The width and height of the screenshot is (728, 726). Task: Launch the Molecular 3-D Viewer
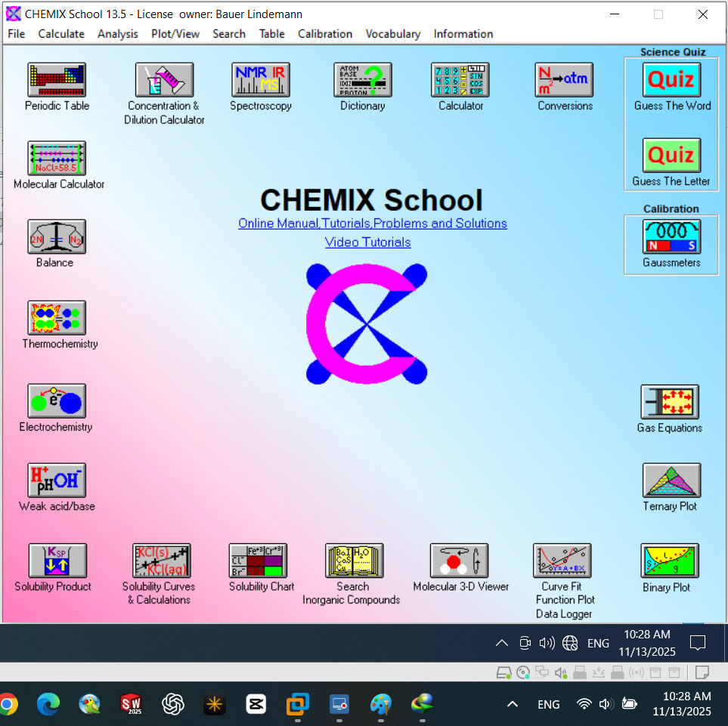[x=459, y=561]
